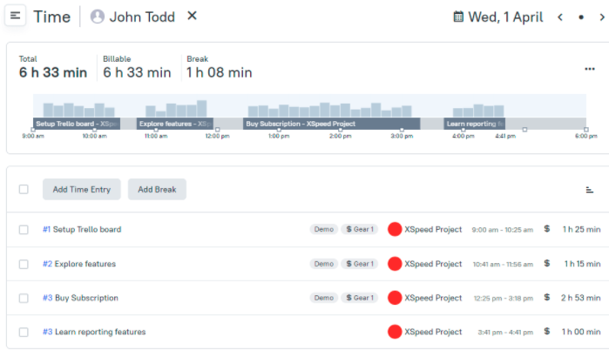Check the Setup Trello board entry

[24, 229]
